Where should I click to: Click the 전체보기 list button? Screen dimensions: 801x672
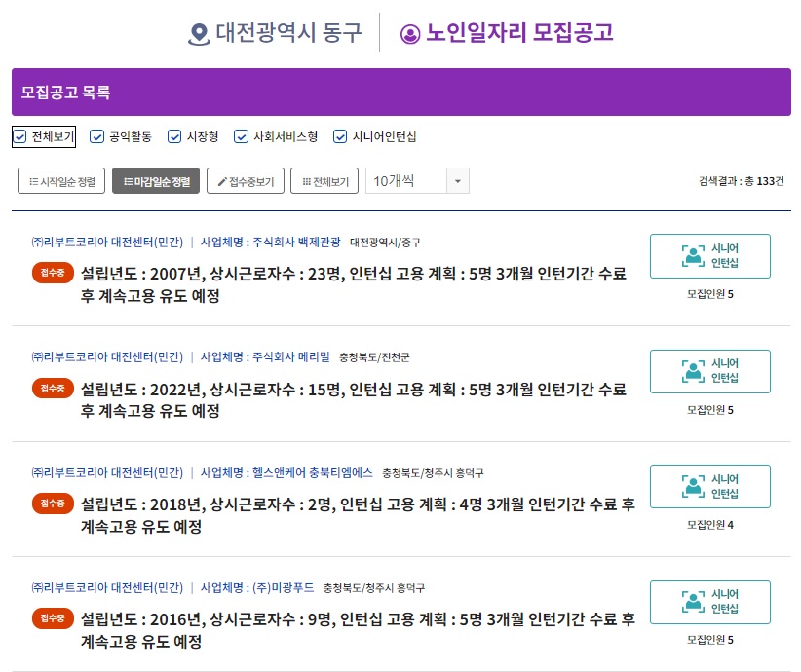[x=324, y=181]
